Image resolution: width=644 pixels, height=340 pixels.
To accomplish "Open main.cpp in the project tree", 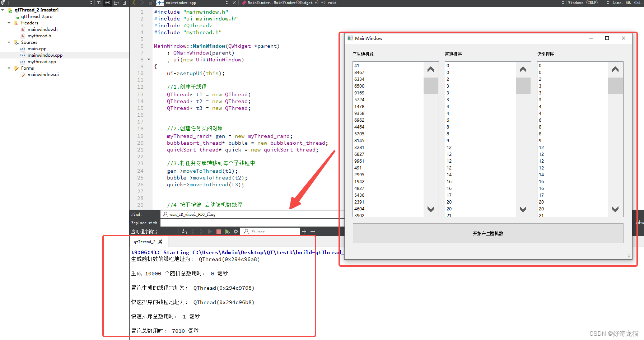I will tap(37, 49).
